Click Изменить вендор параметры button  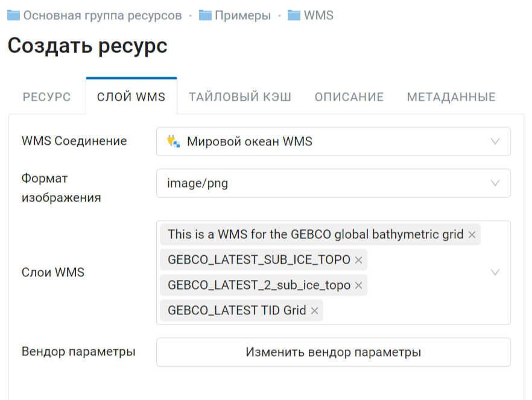tap(334, 352)
